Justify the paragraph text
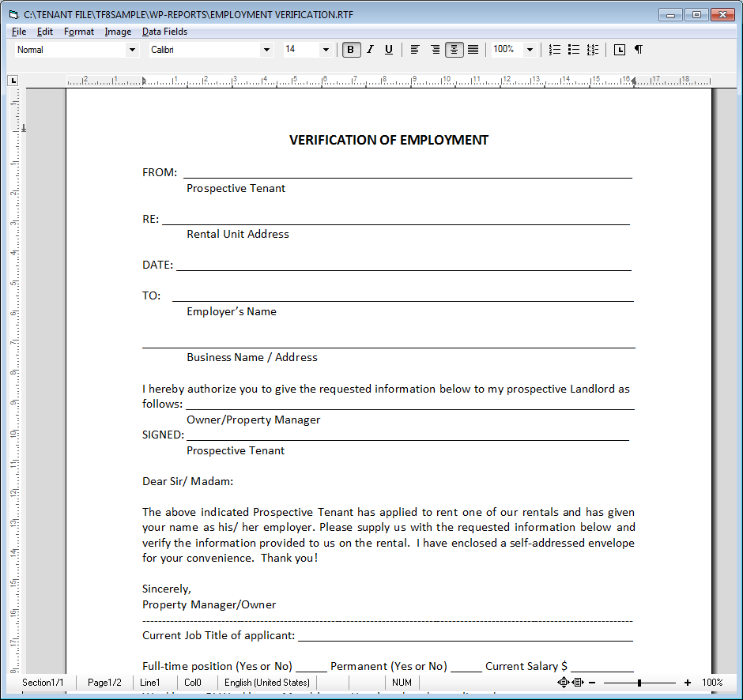 (x=473, y=50)
